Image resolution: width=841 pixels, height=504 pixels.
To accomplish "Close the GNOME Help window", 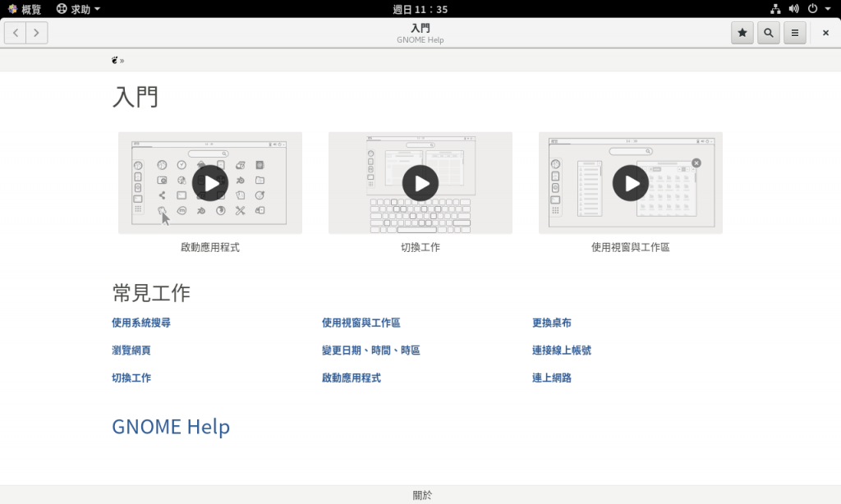I will point(825,33).
